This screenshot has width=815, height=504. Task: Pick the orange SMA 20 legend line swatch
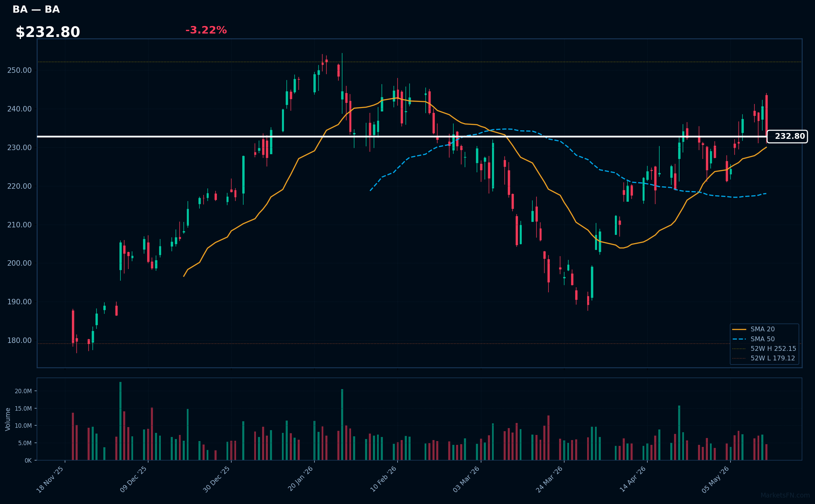[739, 329]
